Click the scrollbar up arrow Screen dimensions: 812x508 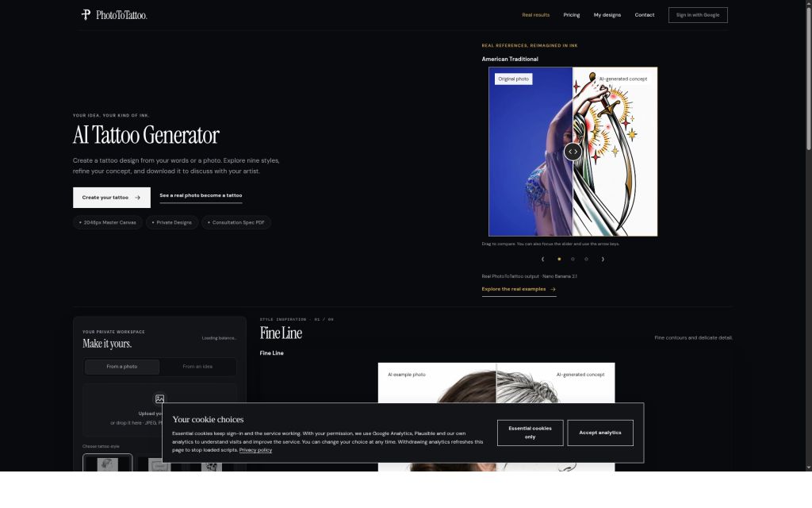click(808, 3)
